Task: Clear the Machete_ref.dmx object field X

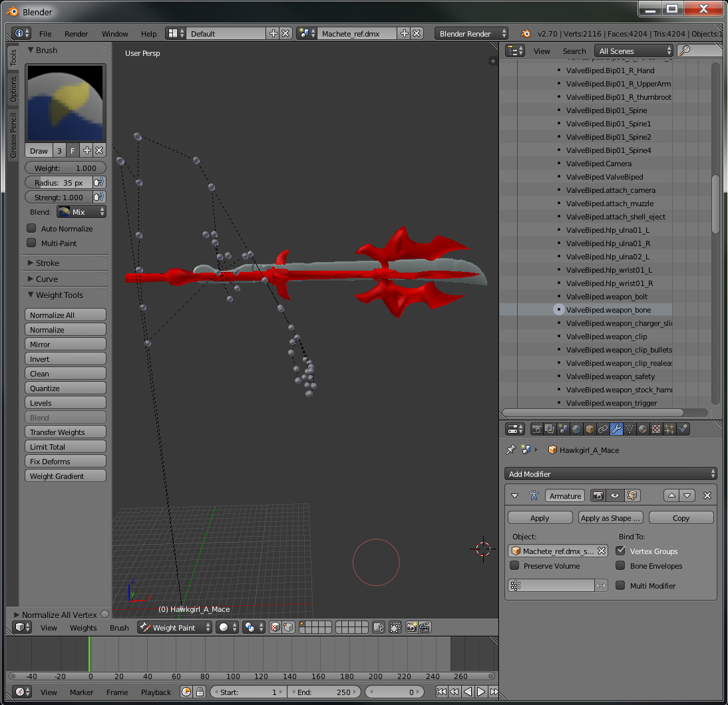Action: (602, 551)
